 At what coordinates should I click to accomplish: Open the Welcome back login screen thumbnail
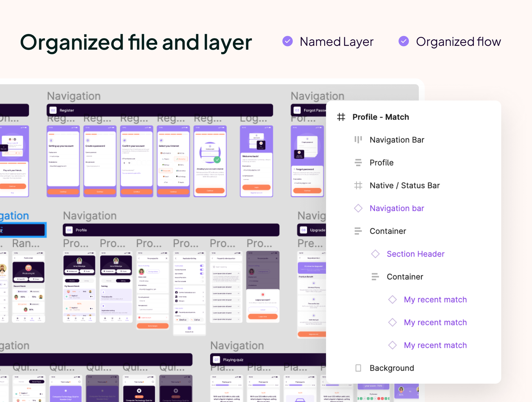pos(256,161)
